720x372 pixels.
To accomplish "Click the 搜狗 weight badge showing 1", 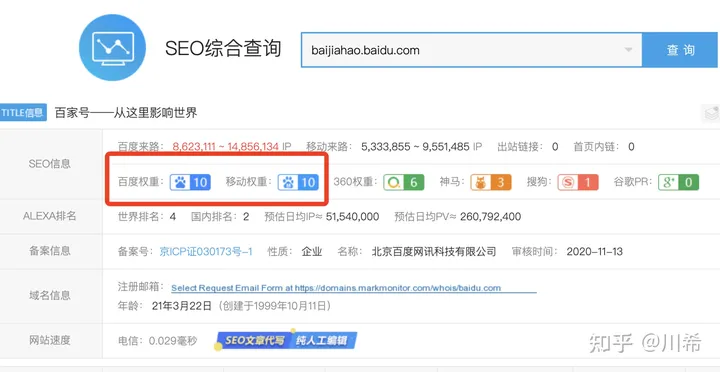I will 578,182.
